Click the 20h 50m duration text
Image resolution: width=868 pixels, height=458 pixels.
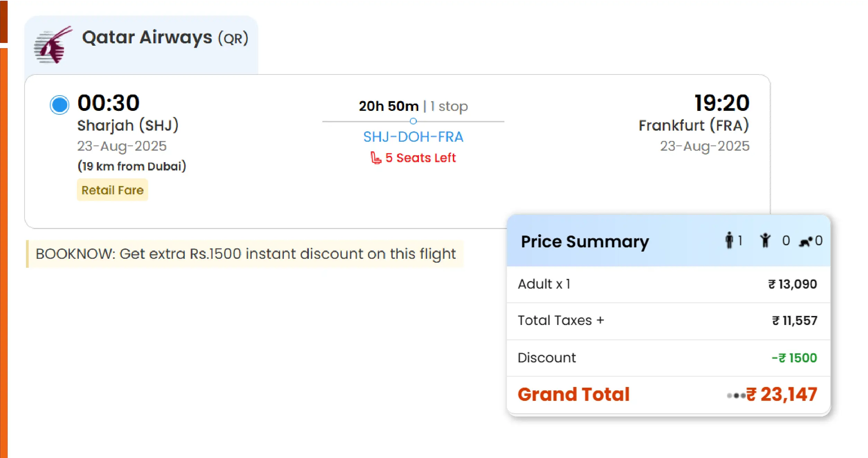point(388,106)
